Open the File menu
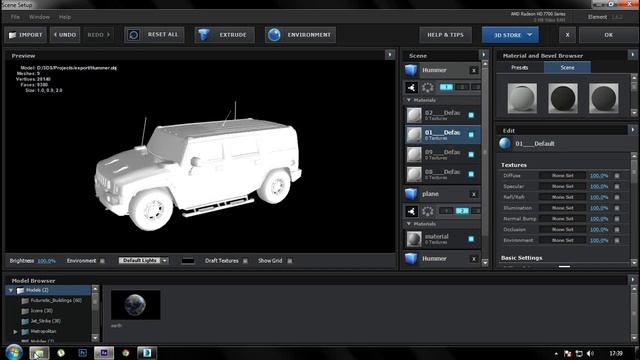640x360 pixels. click(15, 17)
